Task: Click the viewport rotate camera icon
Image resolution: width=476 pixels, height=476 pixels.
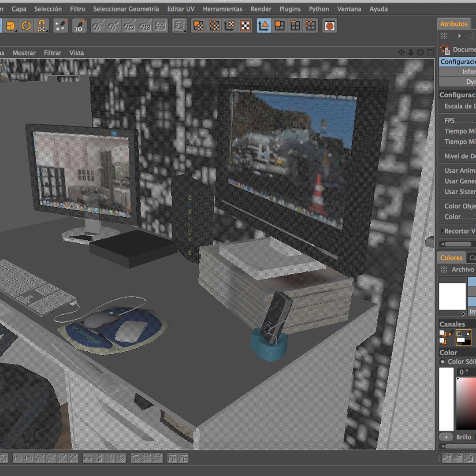Action: [420, 52]
